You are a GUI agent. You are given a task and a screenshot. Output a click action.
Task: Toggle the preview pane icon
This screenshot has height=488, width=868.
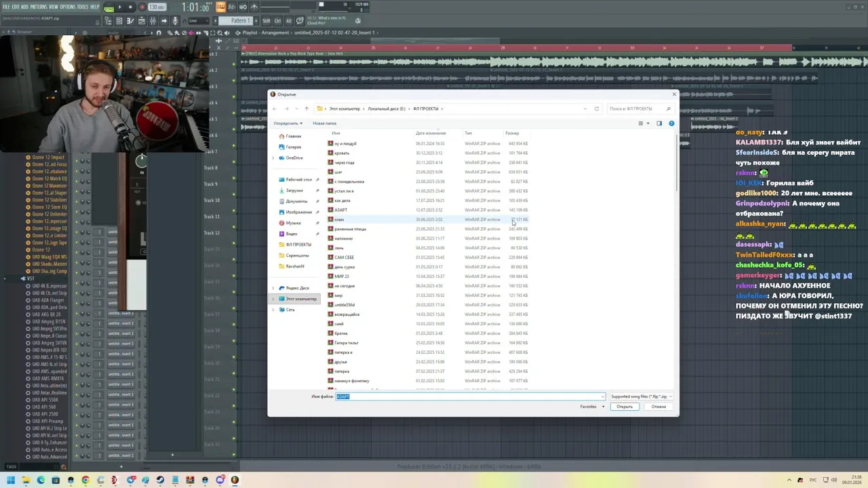tap(659, 123)
